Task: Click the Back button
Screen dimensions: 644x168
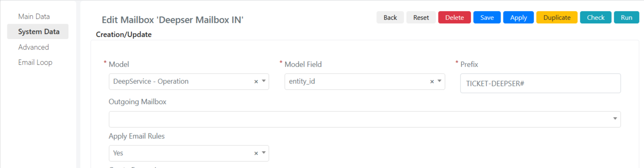Action: pos(390,18)
